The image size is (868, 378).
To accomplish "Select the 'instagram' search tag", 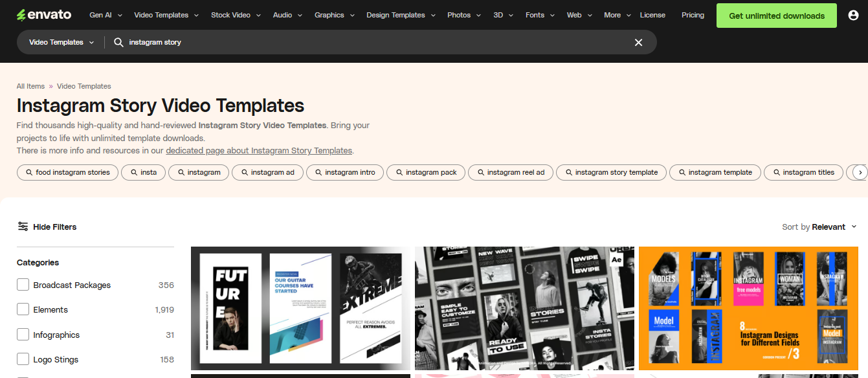I will click(x=197, y=172).
